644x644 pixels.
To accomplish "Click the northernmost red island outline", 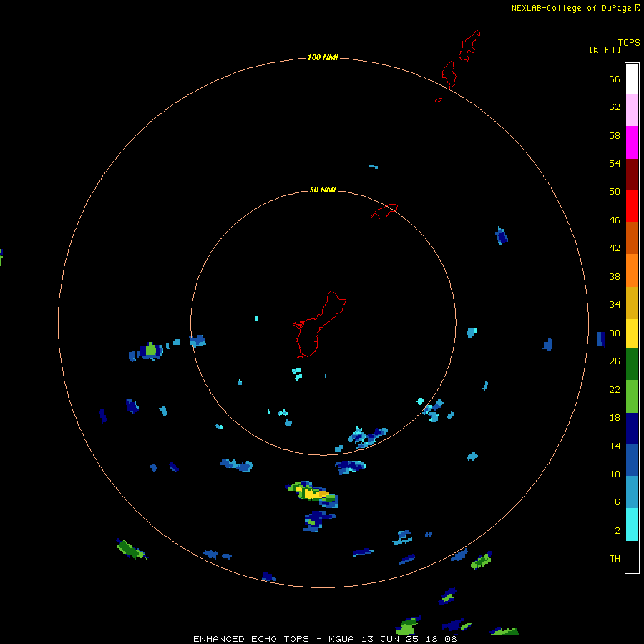I will point(469,46).
